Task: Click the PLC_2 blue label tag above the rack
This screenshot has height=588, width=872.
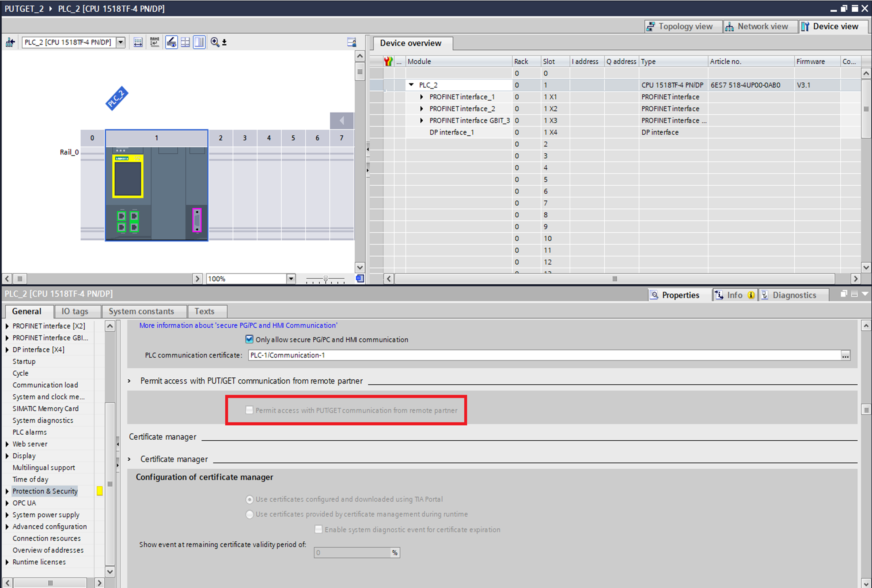Action: (x=116, y=98)
